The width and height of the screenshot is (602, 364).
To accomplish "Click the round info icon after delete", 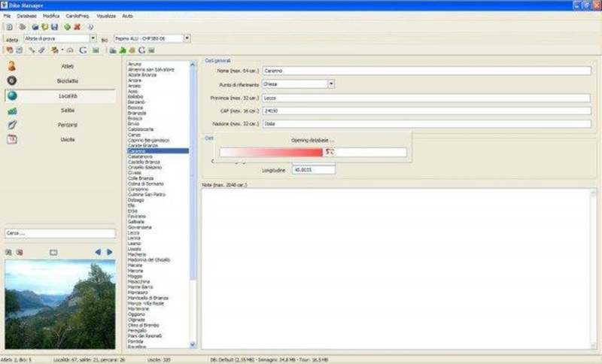I will 90,27.
